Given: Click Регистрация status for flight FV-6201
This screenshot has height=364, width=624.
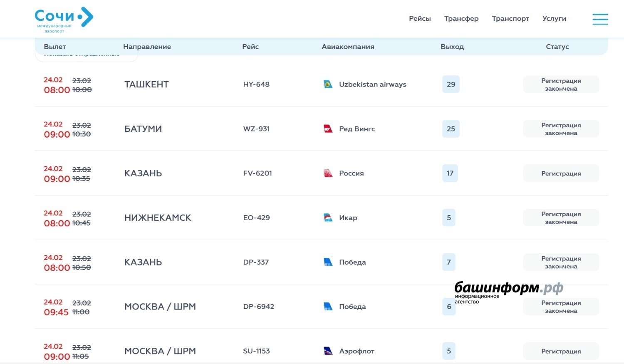Looking at the screenshot, I should pos(561,173).
